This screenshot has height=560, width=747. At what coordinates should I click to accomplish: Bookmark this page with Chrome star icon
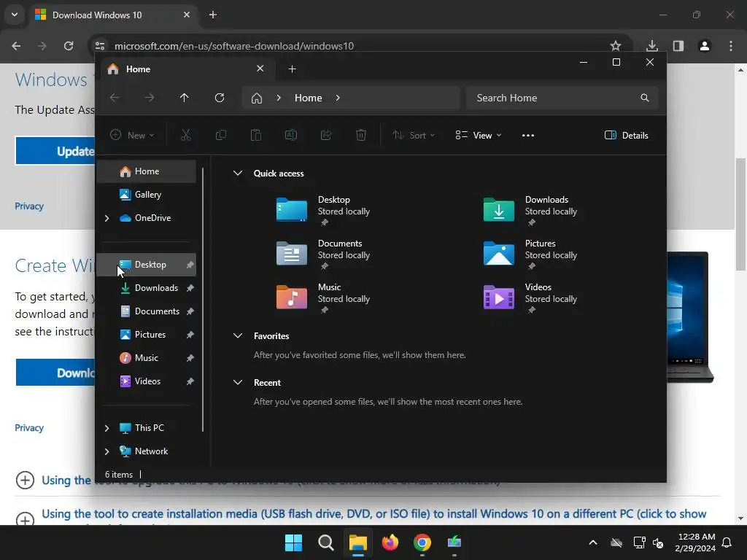(616, 46)
